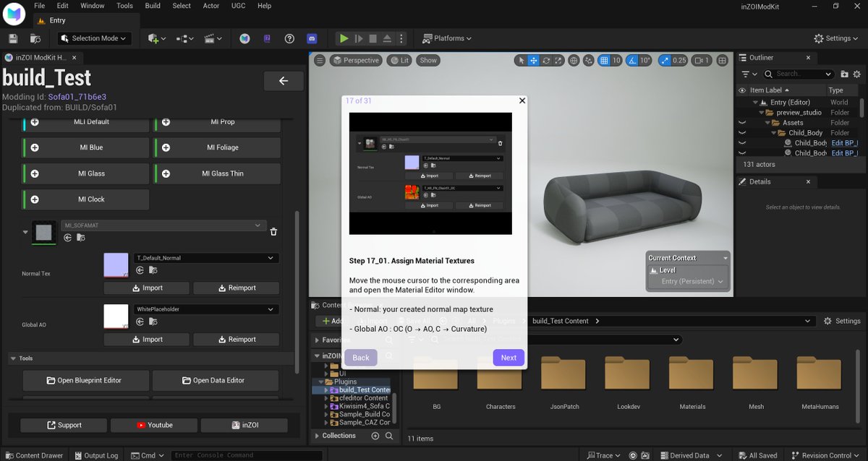
Task: Click Open Blueprint Editor button
Action: (x=86, y=380)
